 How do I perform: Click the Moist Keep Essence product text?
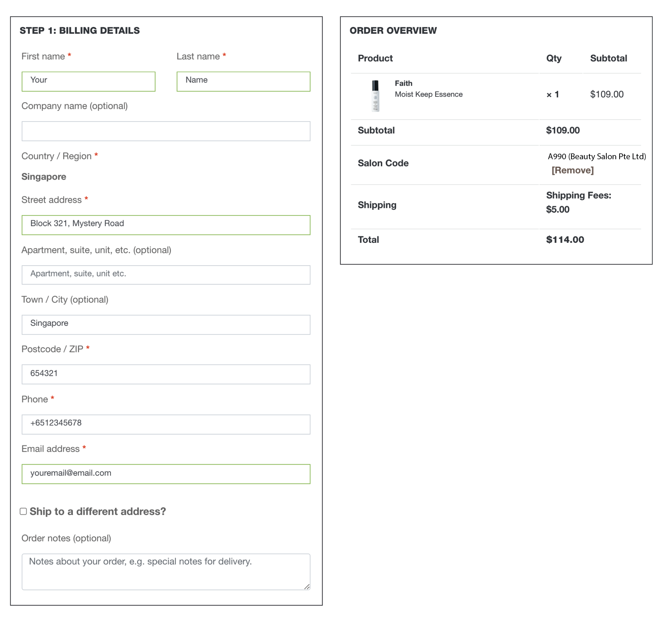pos(429,94)
